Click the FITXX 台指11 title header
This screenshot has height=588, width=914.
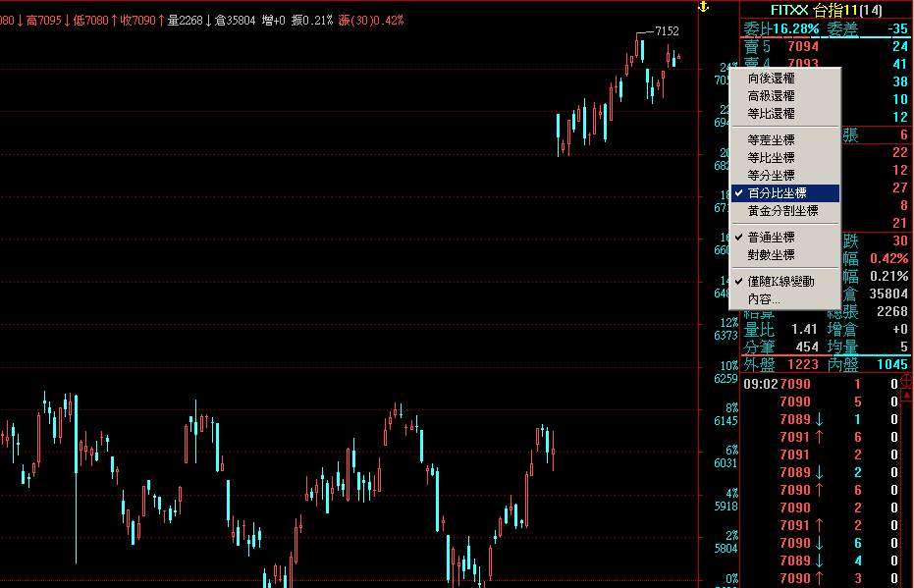click(x=826, y=10)
